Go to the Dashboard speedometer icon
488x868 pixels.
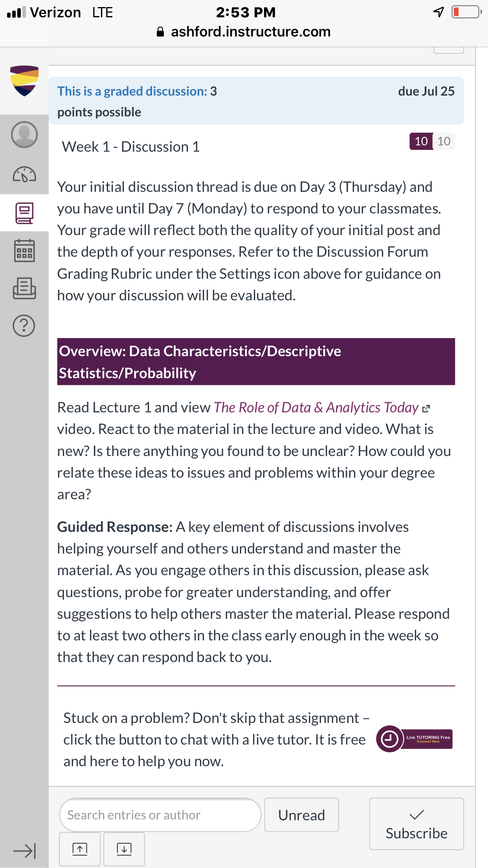pyautogui.click(x=24, y=175)
